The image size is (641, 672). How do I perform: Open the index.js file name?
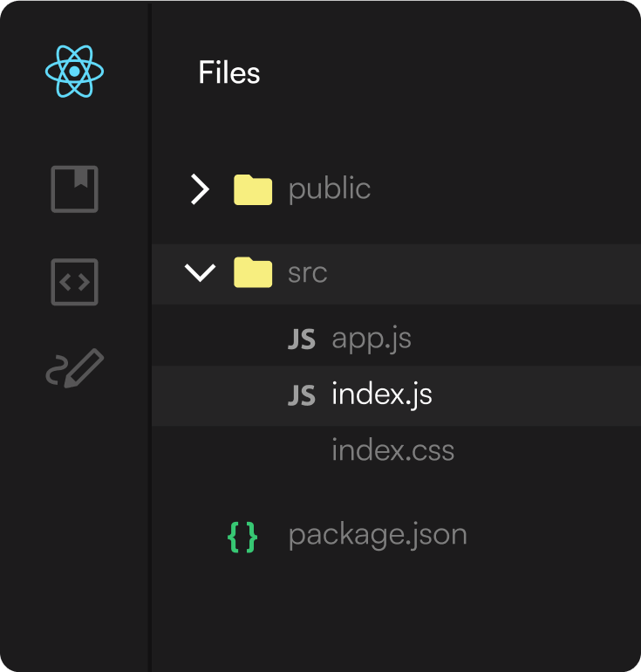[381, 395]
